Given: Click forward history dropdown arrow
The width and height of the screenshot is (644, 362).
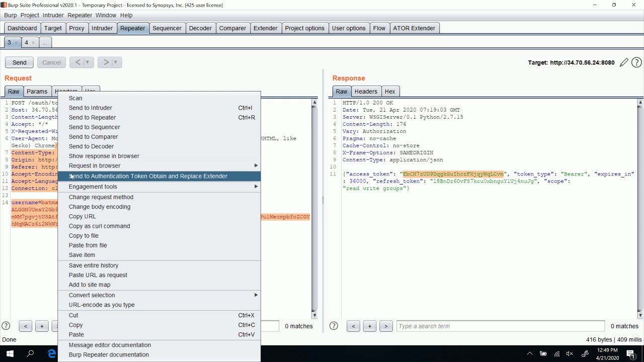Looking at the screenshot, I should [116, 62].
